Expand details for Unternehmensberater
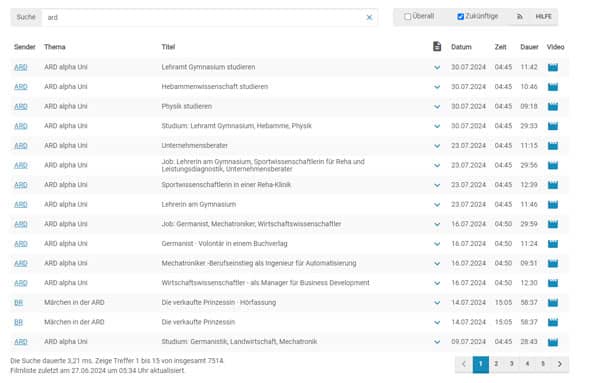The width and height of the screenshot is (600, 383). 437,146
